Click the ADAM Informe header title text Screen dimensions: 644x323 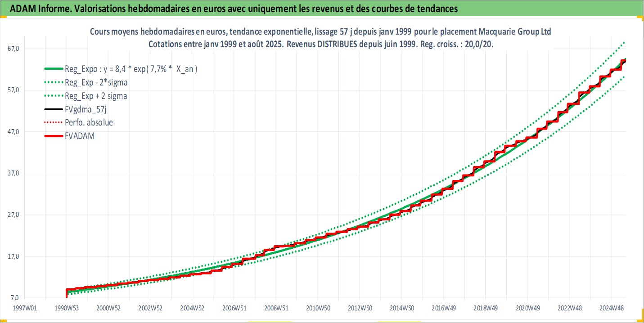coord(234,9)
